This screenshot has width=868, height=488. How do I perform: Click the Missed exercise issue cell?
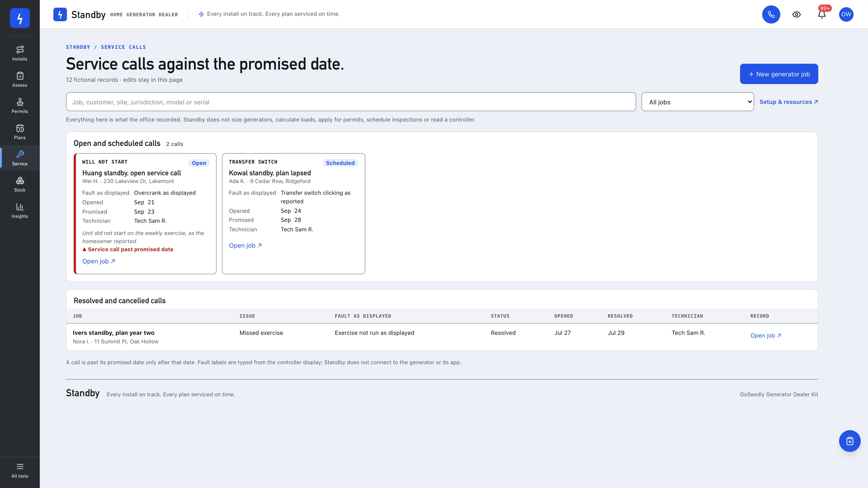[261, 333]
